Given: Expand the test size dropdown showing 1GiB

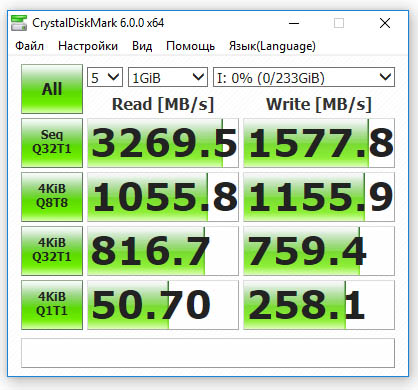Looking at the screenshot, I should 168,77.
